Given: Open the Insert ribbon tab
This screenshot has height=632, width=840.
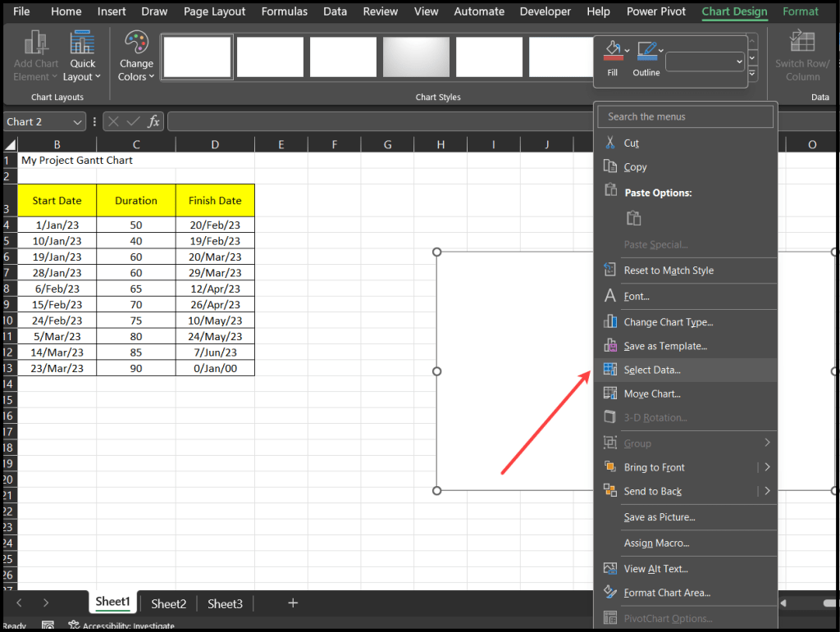Looking at the screenshot, I should pos(112,11).
